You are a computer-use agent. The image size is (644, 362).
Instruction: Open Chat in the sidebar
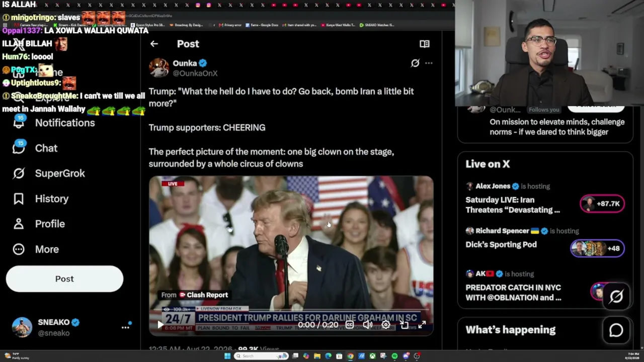pos(35,148)
